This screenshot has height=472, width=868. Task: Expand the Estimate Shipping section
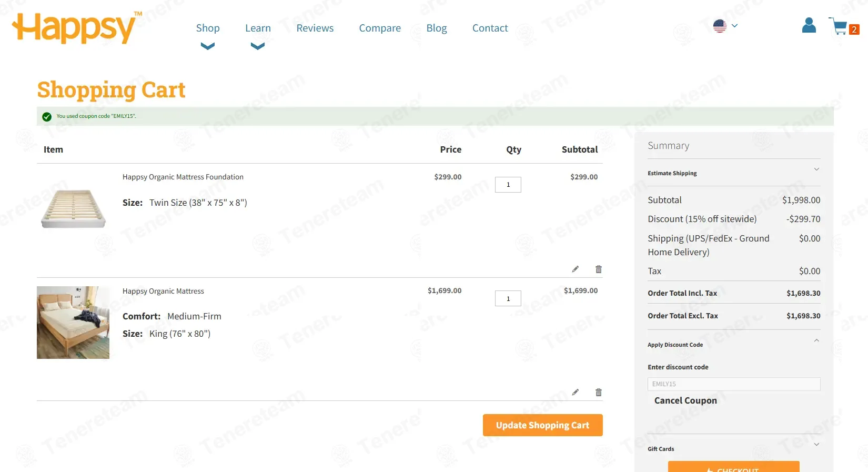[734, 173]
